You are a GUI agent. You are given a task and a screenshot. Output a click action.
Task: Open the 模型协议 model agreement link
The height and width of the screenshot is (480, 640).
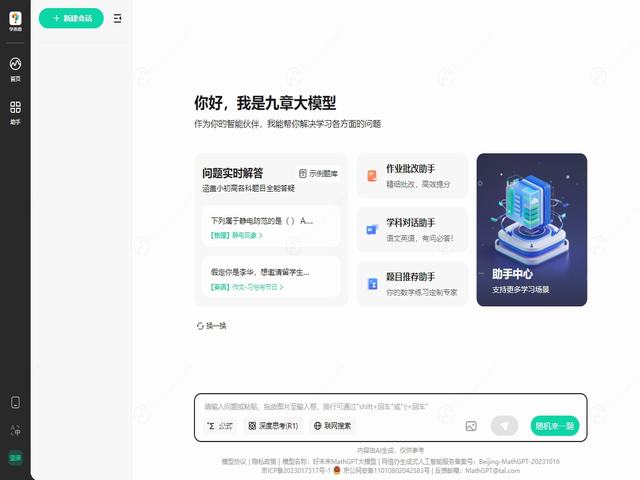pyautogui.click(x=234, y=462)
